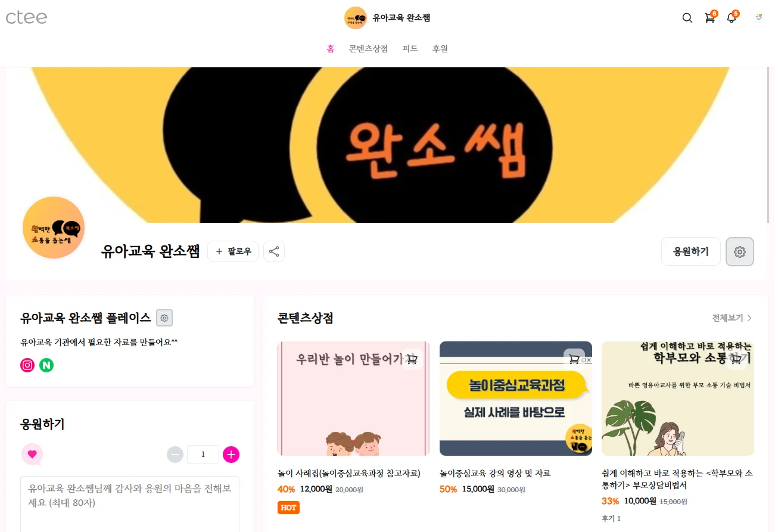Click the 응원하기 button near banner
This screenshot has height=532, width=775.
691,251
